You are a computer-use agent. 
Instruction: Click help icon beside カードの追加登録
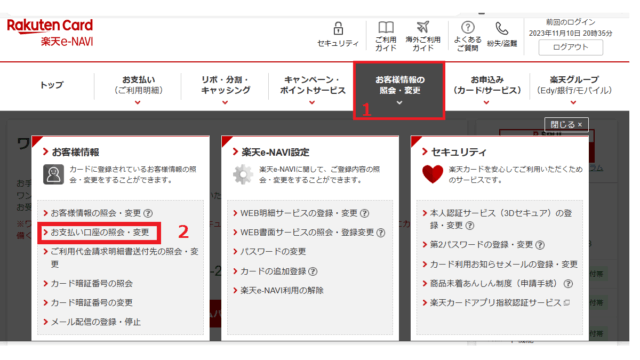pyautogui.click(x=313, y=271)
